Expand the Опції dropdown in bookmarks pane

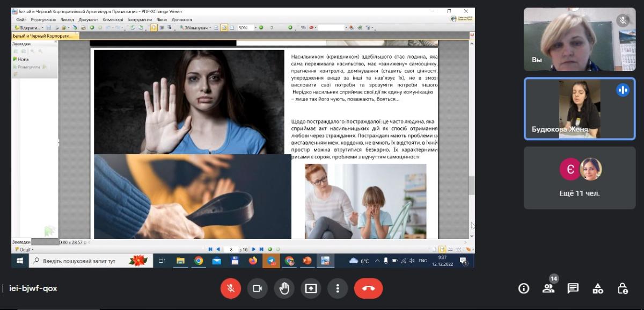[x=24, y=249]
